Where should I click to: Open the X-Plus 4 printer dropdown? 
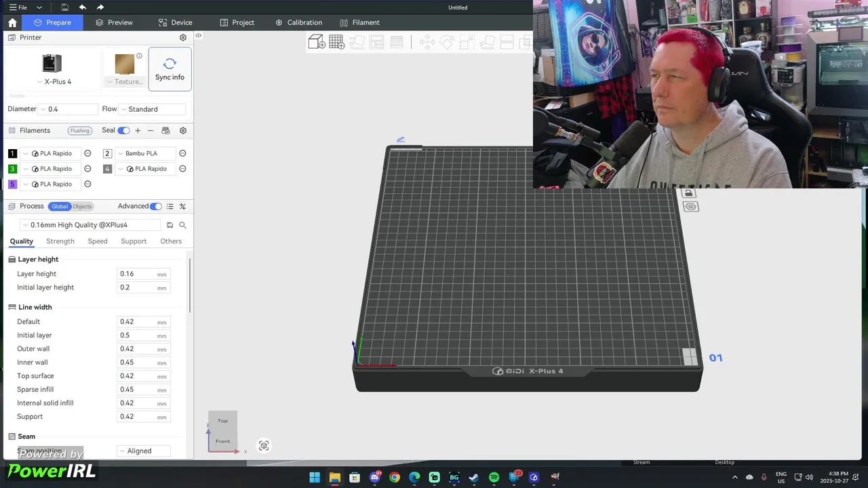(54, 81)
